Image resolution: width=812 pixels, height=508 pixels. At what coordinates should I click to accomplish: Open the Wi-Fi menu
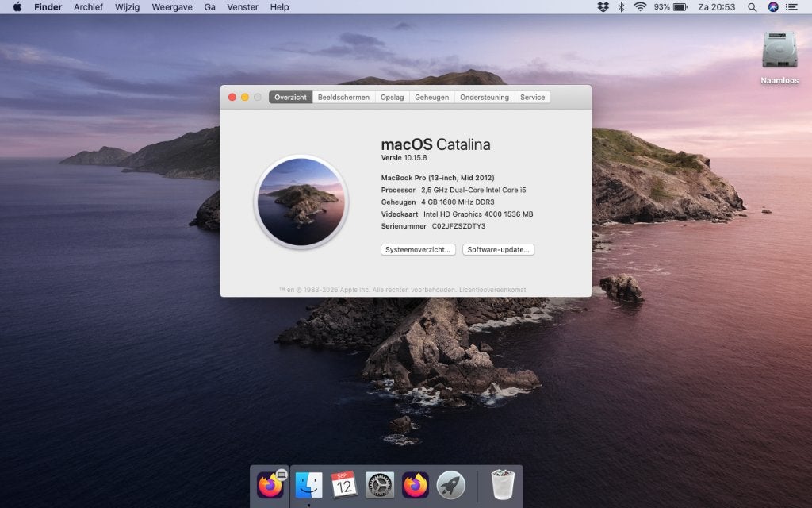click(640, 6)
